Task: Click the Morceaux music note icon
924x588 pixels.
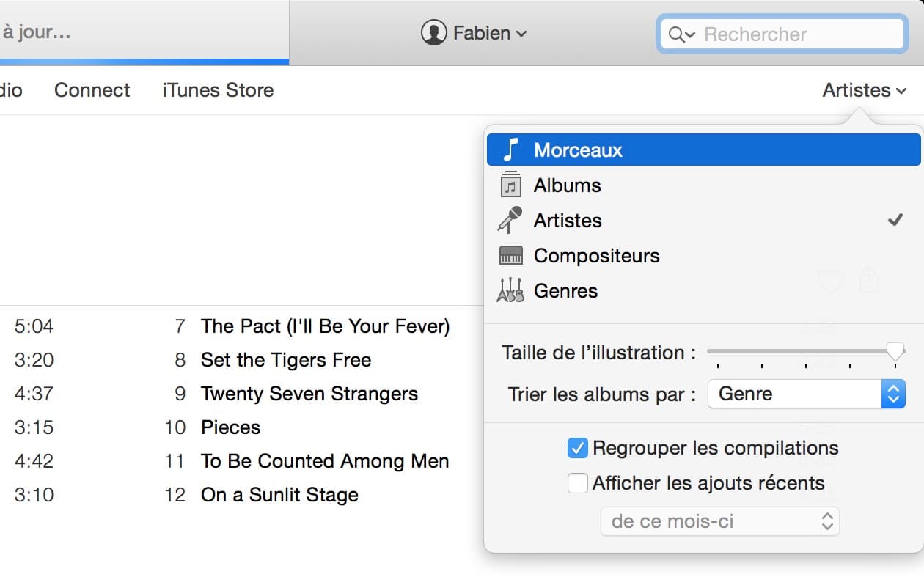Action: [x=511, y=150]
